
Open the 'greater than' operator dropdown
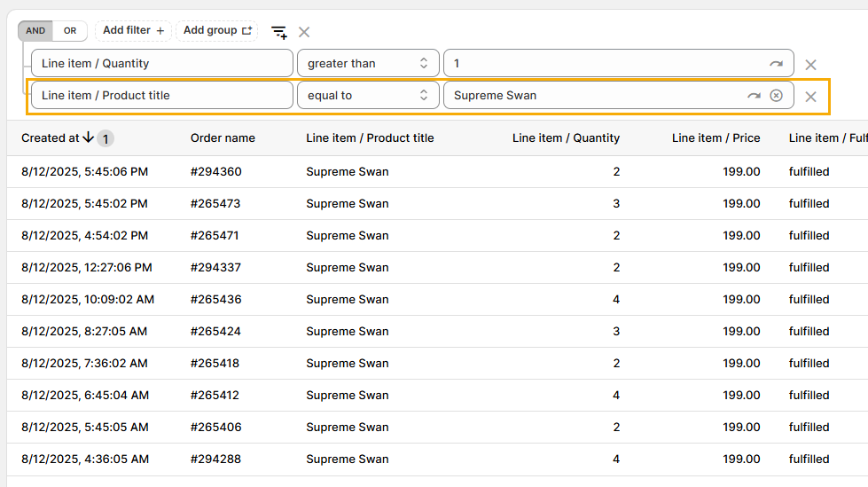(x=367, y=64)
